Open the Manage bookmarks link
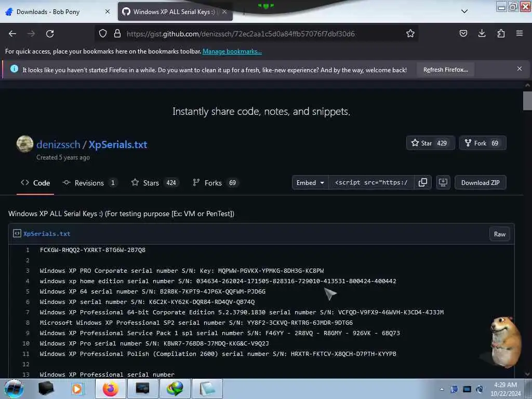This screenshot has width=532, height=399. point(232,51)
